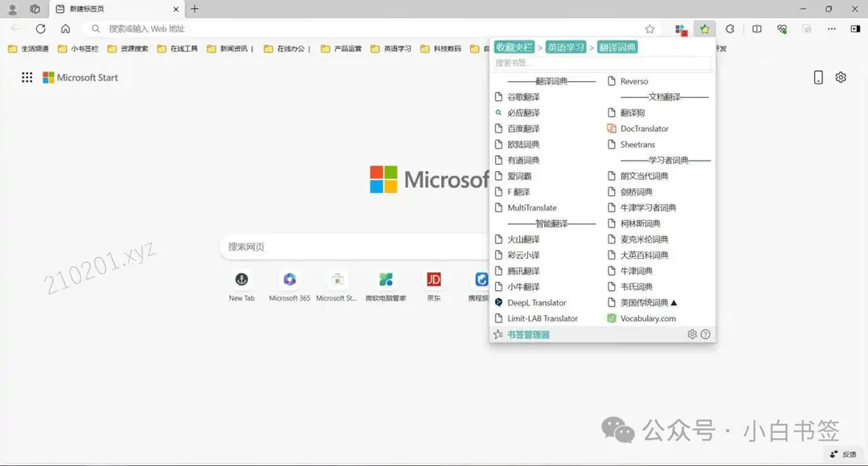This screenshot has width=868, height=466.
Task: Open page settings gear icon
Action: (x=841, y=77)
